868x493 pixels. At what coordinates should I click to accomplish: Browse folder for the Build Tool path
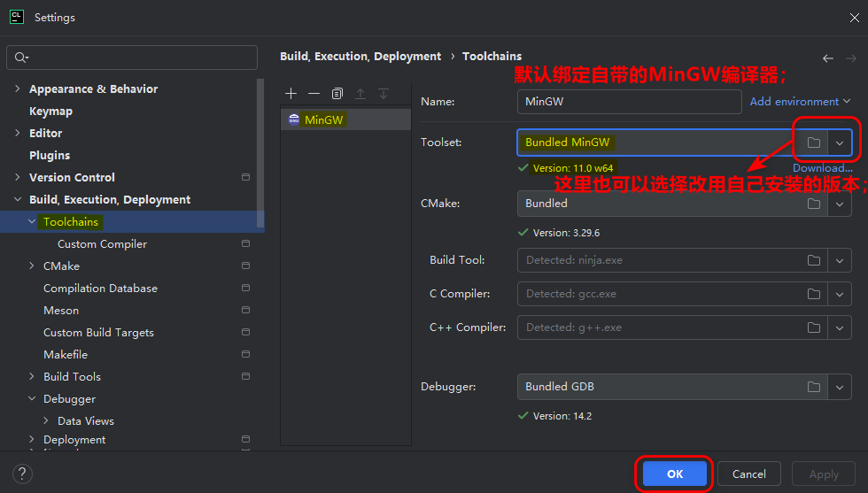814,260
